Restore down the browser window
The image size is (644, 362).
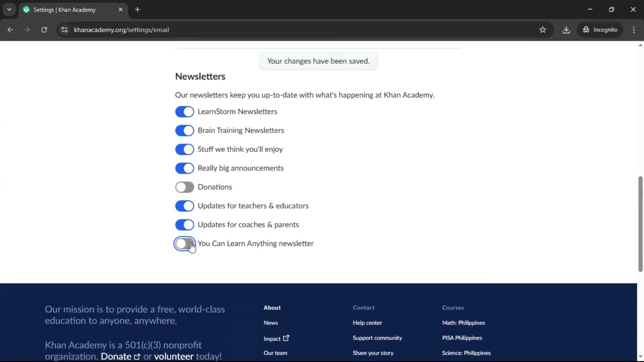[x=611, y=9]
